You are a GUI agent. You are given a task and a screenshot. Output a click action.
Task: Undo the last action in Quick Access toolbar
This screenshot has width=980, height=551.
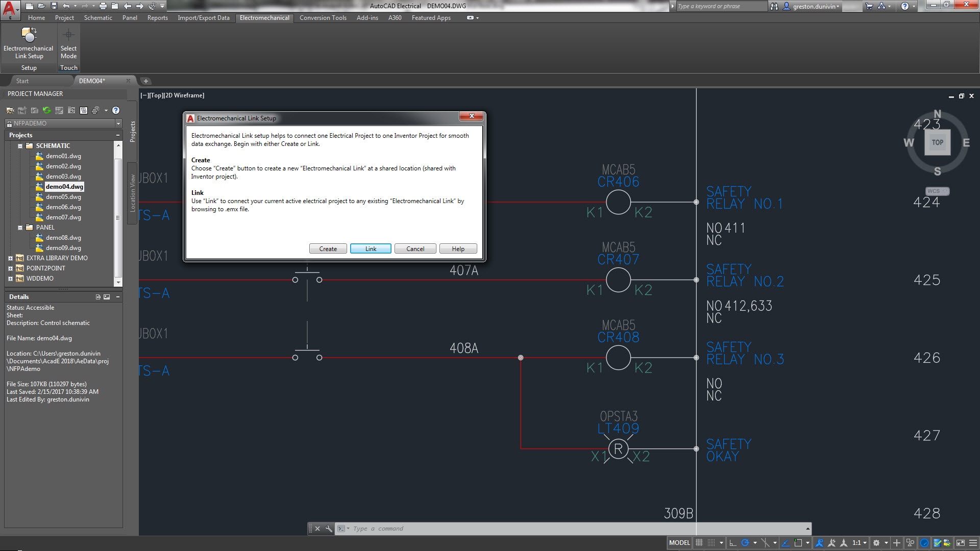click(66, 6)
